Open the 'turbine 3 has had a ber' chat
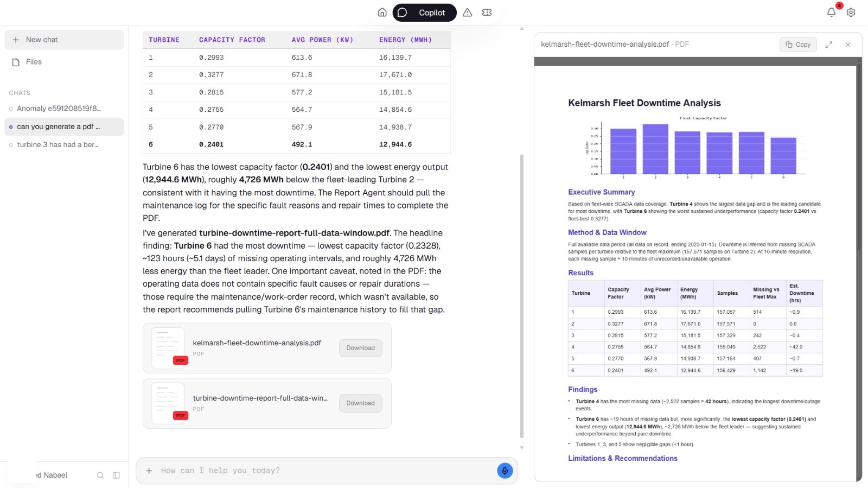This screenshot has height=488, width=868. coord(64,145)
